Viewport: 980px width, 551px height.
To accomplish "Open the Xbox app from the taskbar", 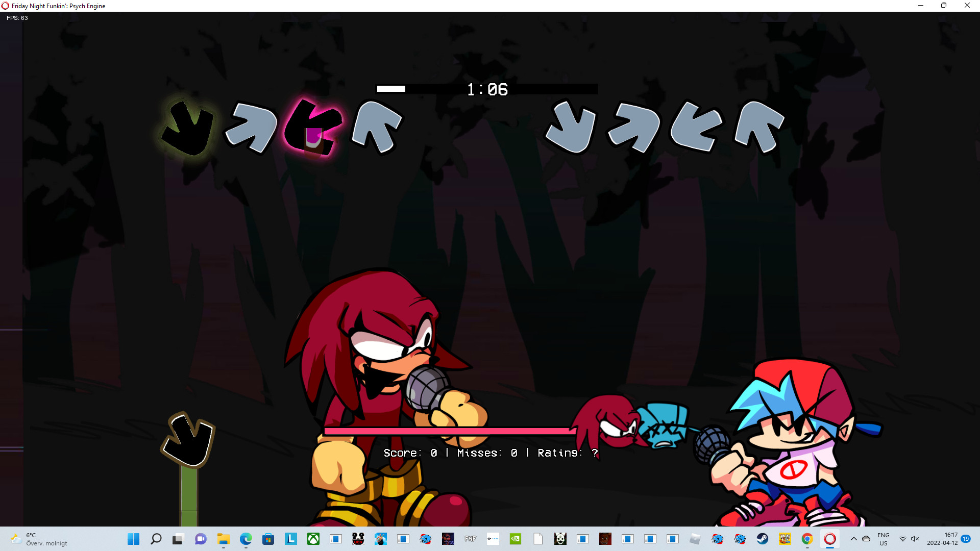I will (x=313, y=539).
